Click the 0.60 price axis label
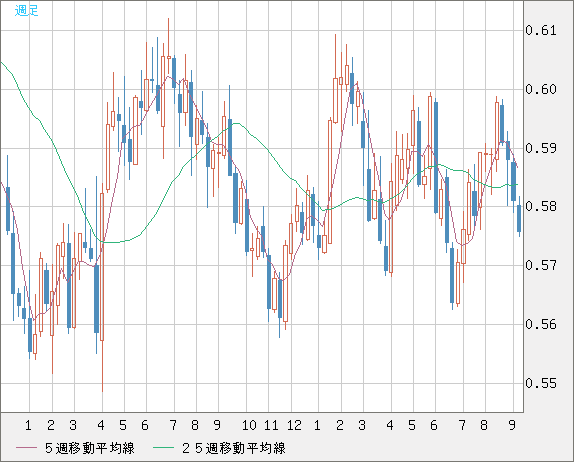Screen dimensions: 574x462 click(x=541, y=89)
